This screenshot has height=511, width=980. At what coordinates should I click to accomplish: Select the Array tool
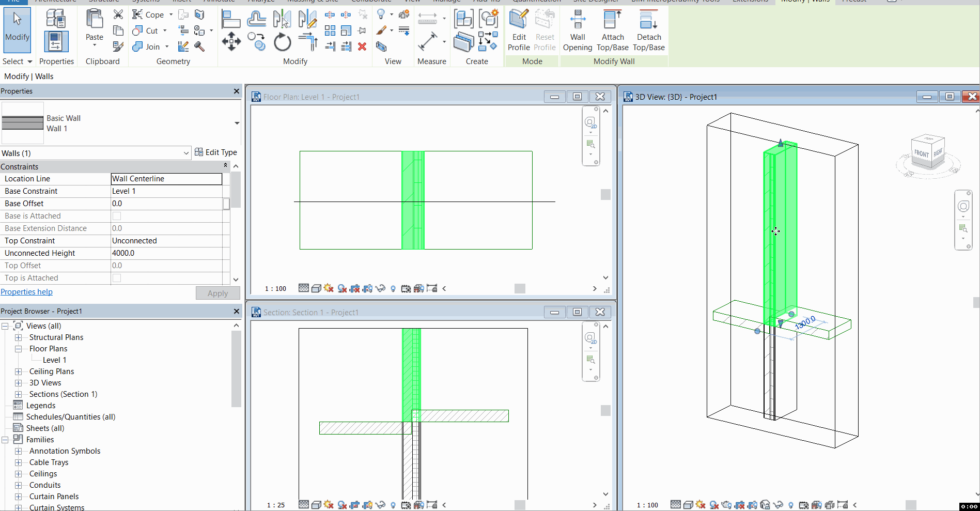(x=330, y=30)
